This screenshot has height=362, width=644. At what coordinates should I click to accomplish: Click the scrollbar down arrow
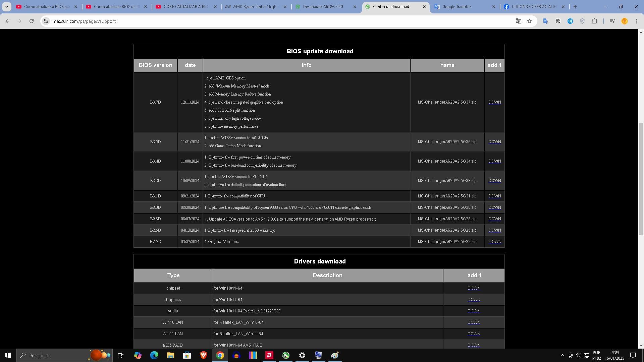pyautogui.click(x=641, y=346)
